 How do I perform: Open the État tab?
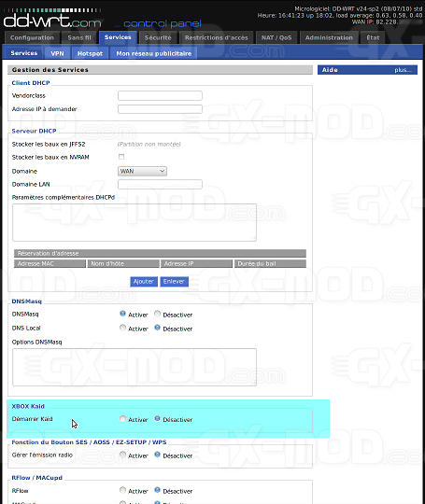coord(373,37)
